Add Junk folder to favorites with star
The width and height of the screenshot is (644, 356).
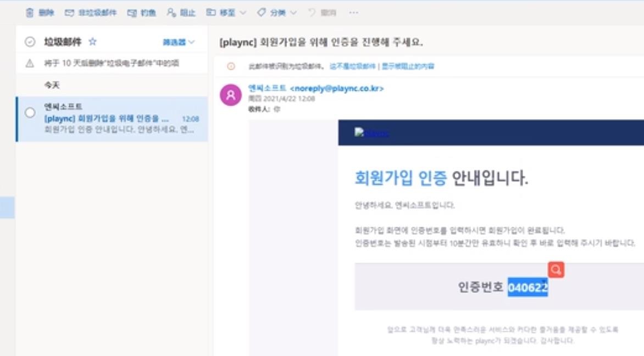tap(93, 42)
